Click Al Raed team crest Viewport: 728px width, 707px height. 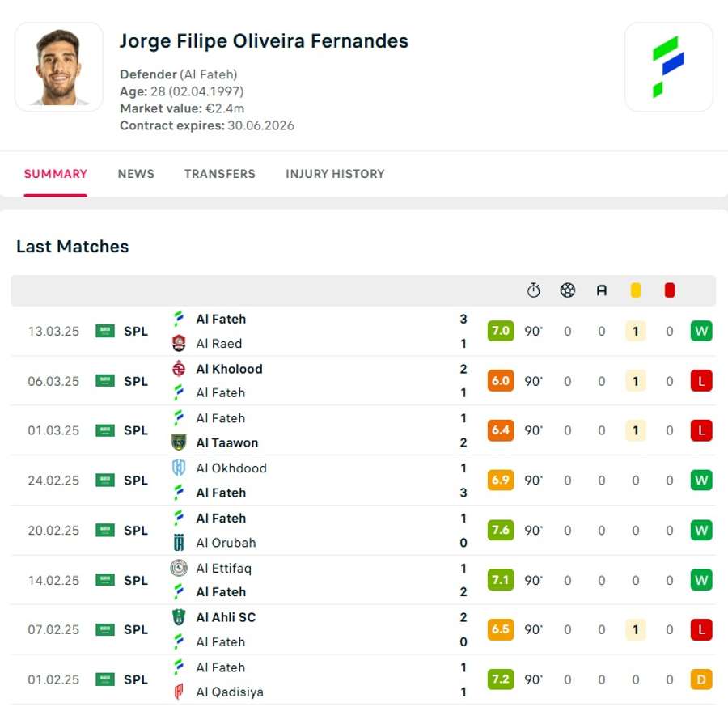(x=179, y=344)
